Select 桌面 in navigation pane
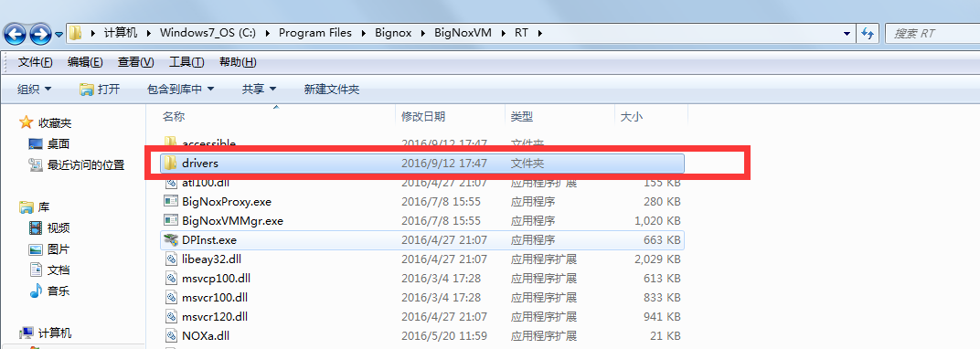980x349 pixels. pos(59,144)
